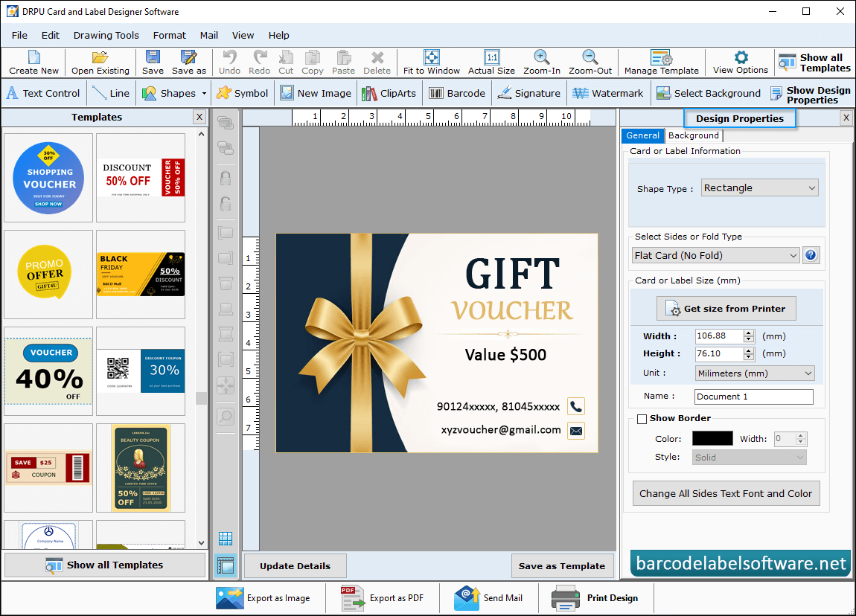This screenshot has height=616, width=856.
Task: Add a New Image
Action: tap(316, 93)
